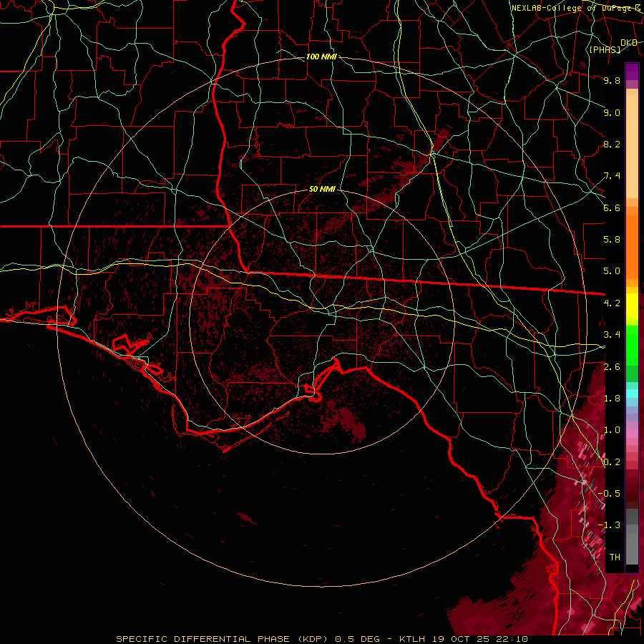Click the "NEXLAB-College of DuPage" label
The image size is (644, 644).
tap(575, 8)
